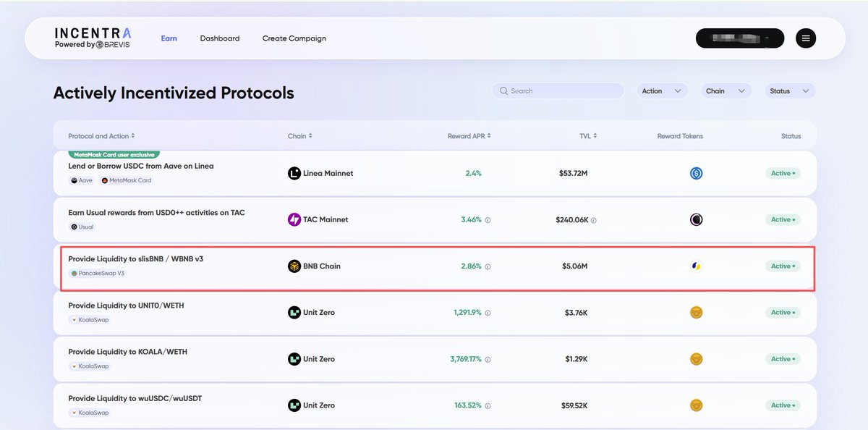Screen dimensions: 868x430
Task: Switch to the Dashboard tab
Action: [x=220, y=38]
